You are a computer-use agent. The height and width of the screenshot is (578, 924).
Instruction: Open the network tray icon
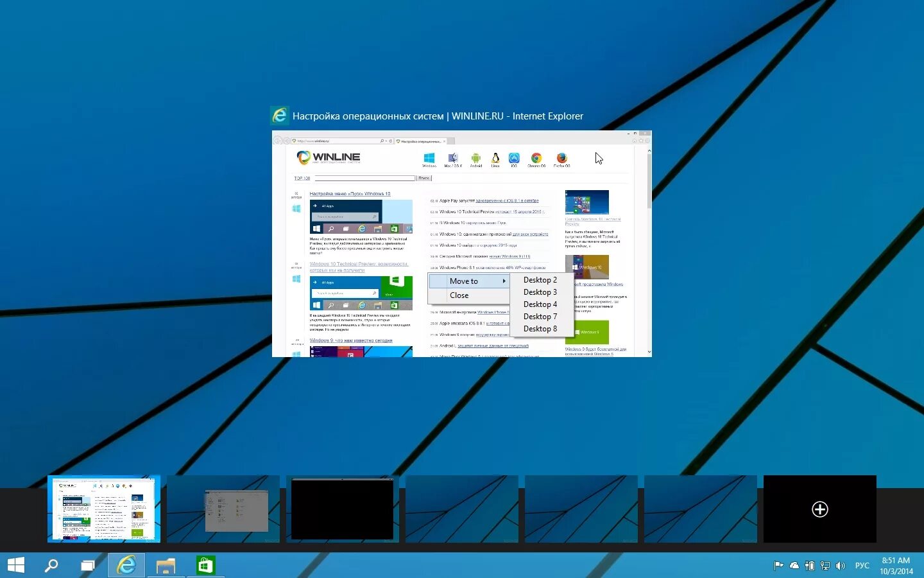pos(825,566)
